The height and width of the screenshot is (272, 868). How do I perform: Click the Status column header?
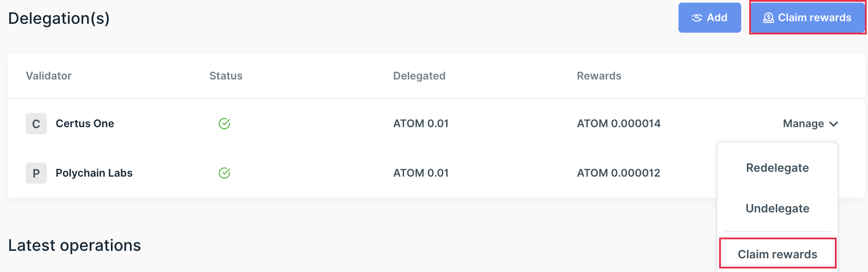click(x=226, y=76)
